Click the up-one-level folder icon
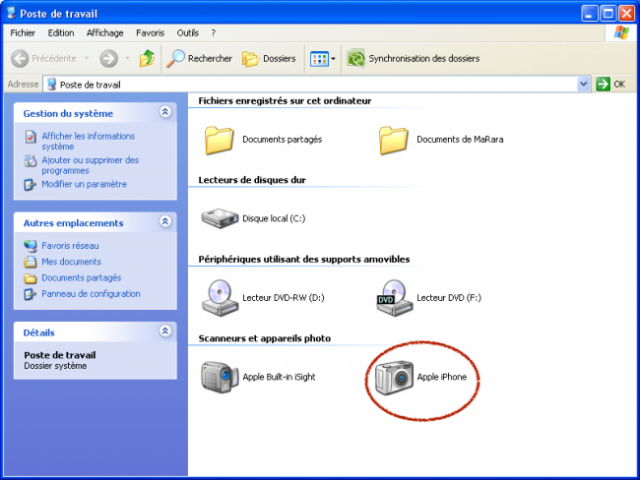 (x=147, y=59)
